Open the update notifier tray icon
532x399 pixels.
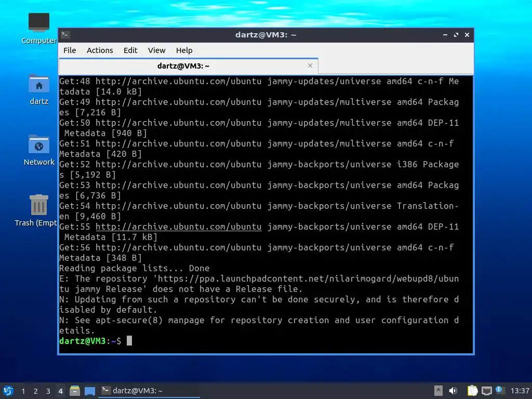[x=500, y=390]
